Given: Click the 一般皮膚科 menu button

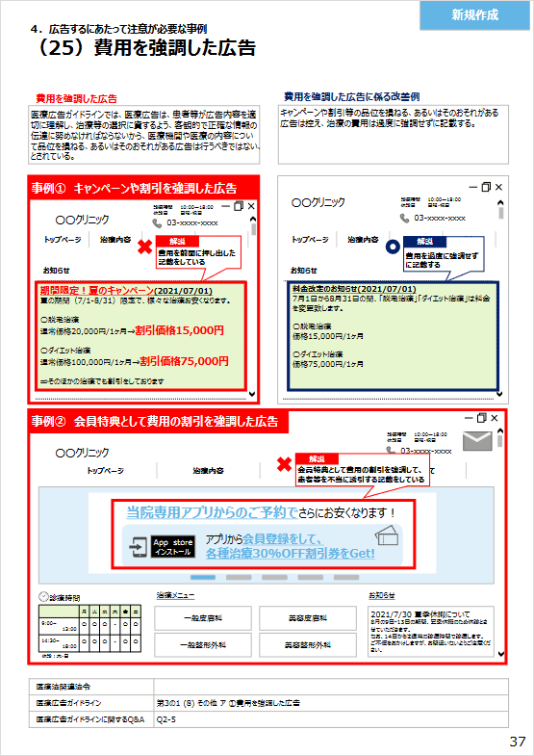Looking at the screenshot, I should (203, 618).
